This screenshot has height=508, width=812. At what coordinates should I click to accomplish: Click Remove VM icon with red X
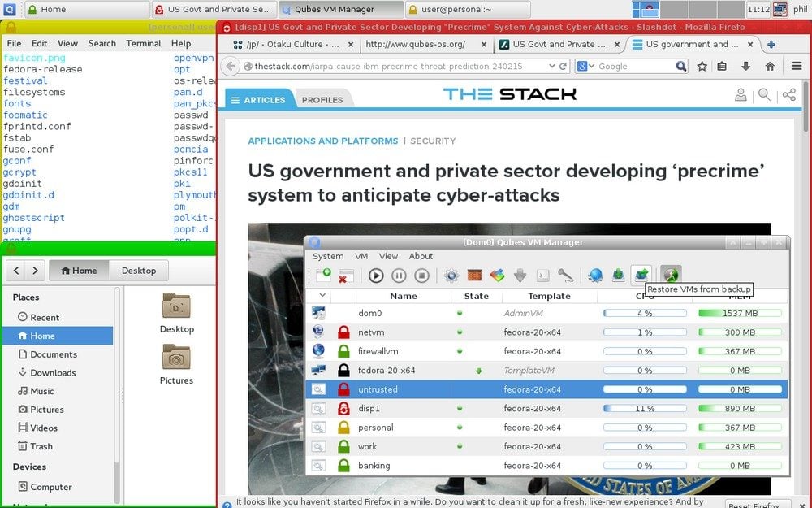(345, 276)
